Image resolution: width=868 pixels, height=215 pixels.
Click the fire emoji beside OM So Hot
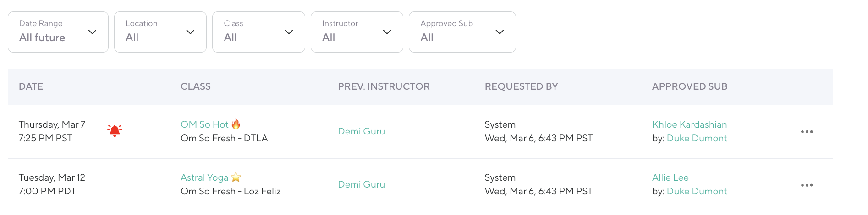[x=236, y=124]
